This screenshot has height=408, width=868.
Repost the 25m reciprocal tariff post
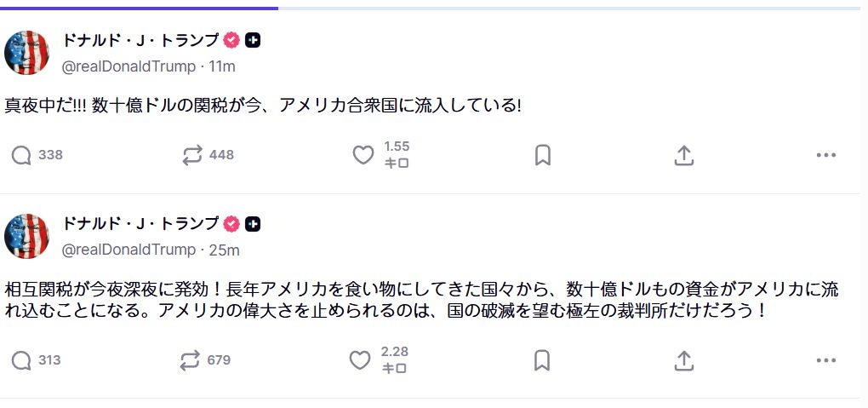[x=190, y=360]
